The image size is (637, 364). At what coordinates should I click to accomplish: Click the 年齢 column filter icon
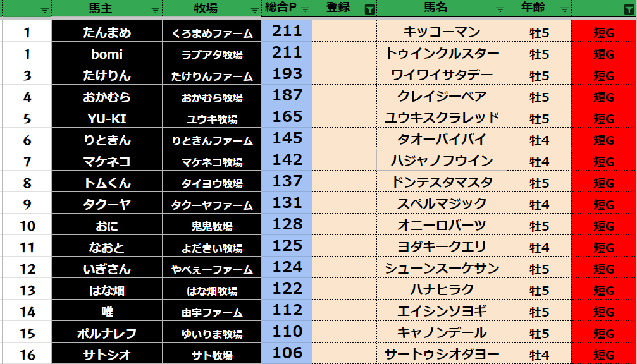(x=565, y=9)
